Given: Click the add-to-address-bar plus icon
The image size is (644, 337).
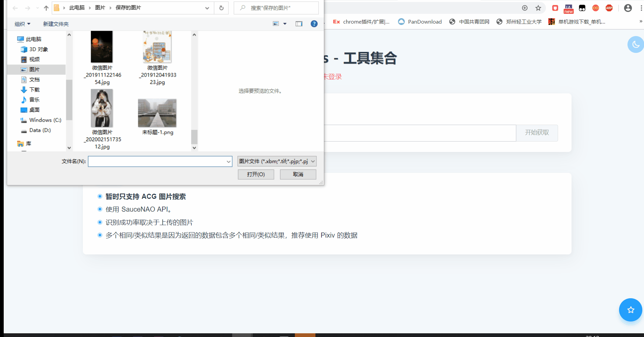Looking at the screenshot, I should coord(524,8).
